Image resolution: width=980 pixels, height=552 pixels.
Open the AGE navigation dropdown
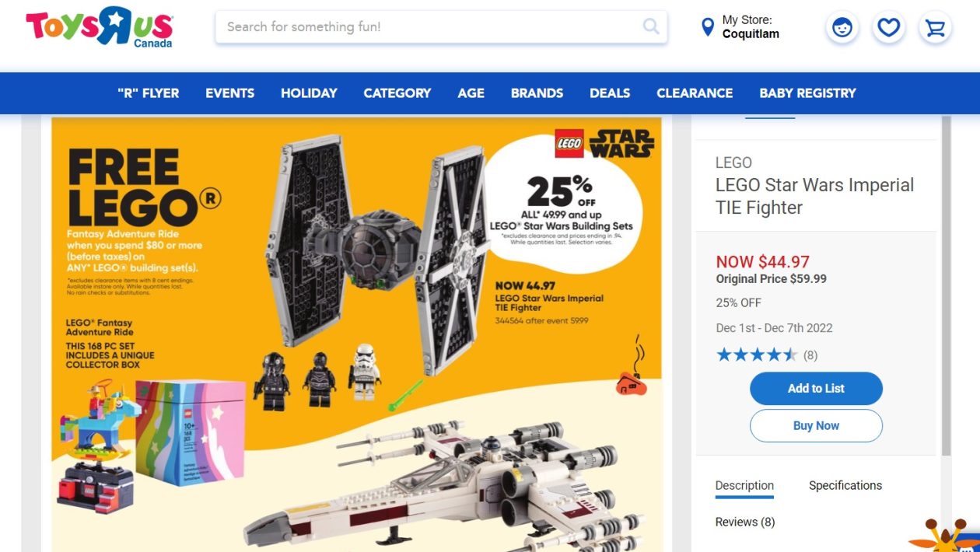[471, 93]
